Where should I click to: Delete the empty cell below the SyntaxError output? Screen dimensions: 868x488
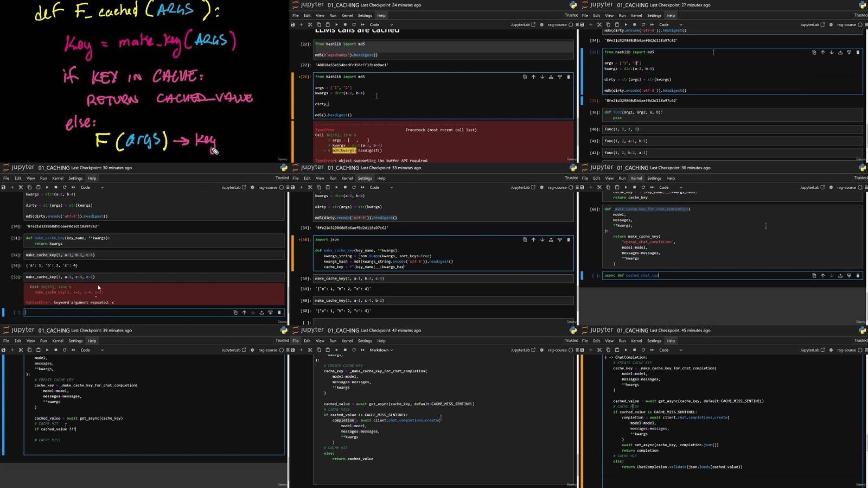pyautogui.click(x=279, y=313)
